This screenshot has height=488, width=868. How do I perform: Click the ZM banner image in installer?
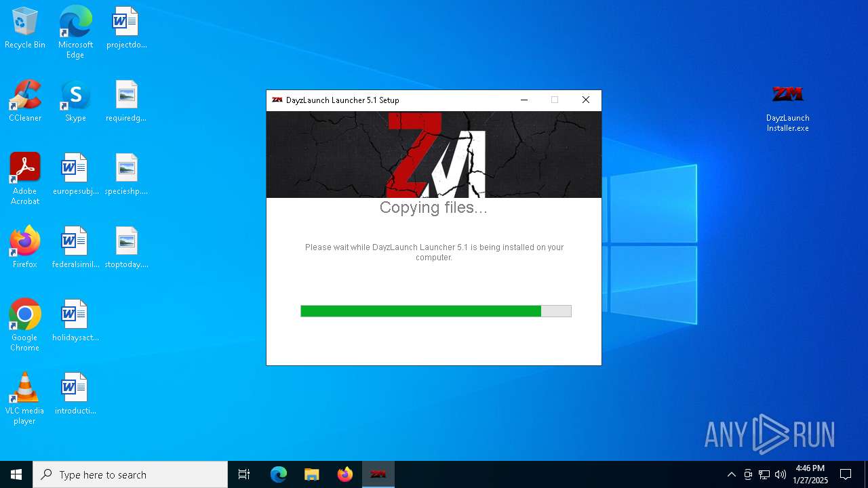click(434, 155)
